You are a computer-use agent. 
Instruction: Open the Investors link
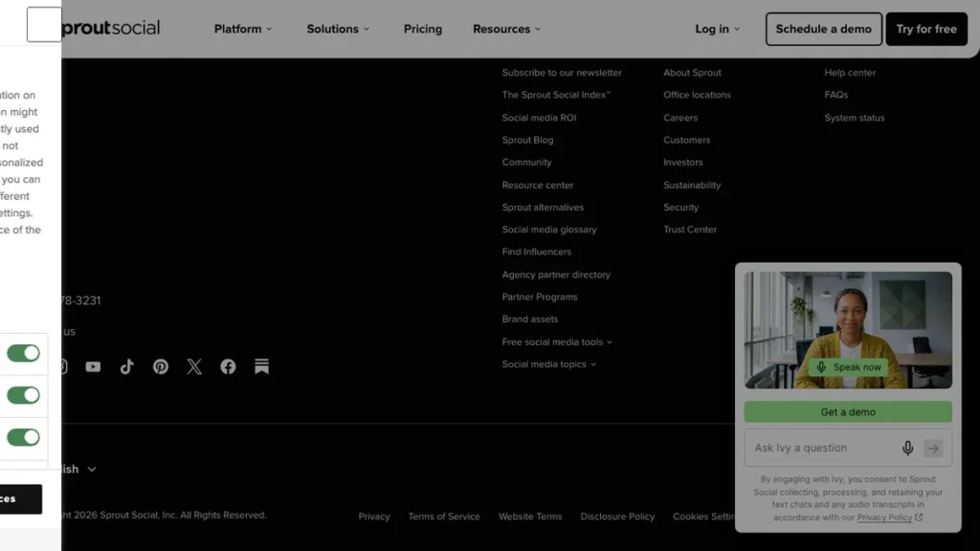tap(682, 163)
